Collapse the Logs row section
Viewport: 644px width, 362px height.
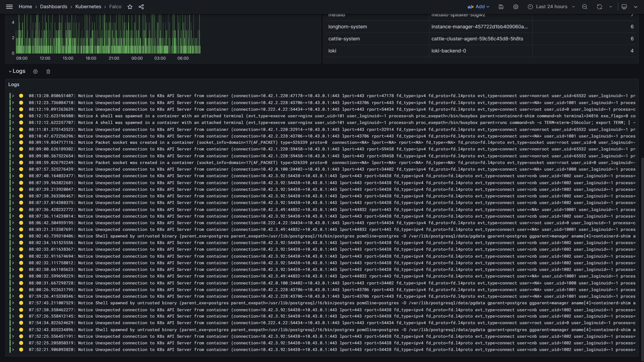coord(10,71)
